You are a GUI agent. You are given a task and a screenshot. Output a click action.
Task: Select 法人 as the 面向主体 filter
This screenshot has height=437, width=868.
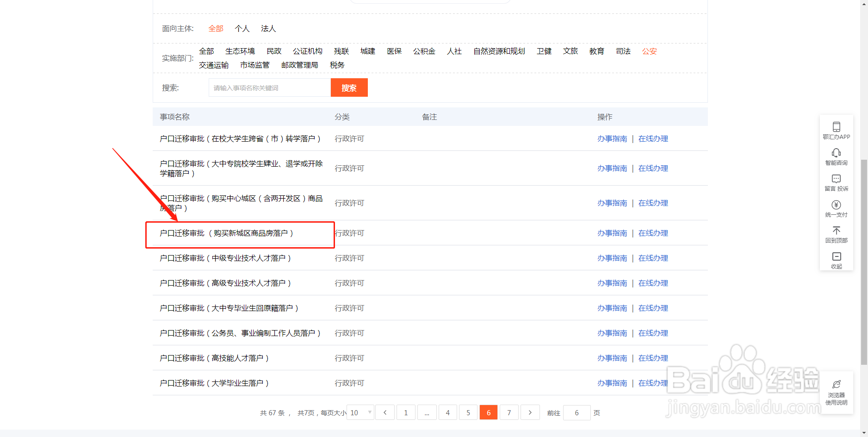268,28
